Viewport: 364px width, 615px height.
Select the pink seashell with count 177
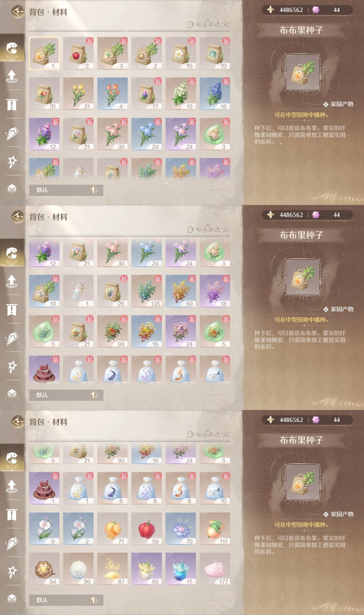pos(215,569)
